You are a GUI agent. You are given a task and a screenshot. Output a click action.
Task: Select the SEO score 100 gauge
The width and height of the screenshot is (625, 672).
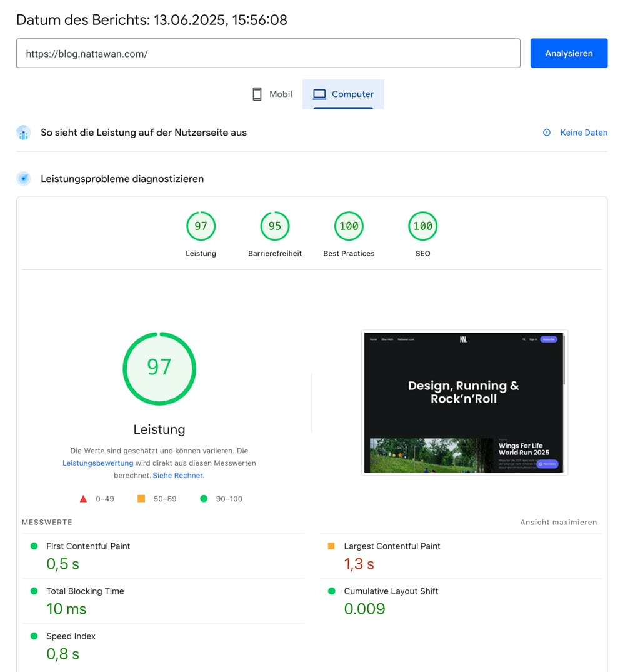(x=423, y=226)
